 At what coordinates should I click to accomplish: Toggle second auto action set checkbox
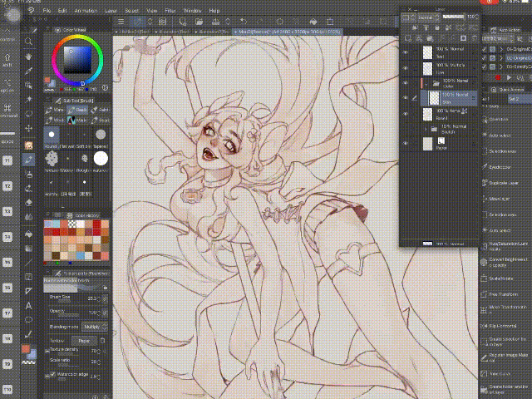pos(484,58)
